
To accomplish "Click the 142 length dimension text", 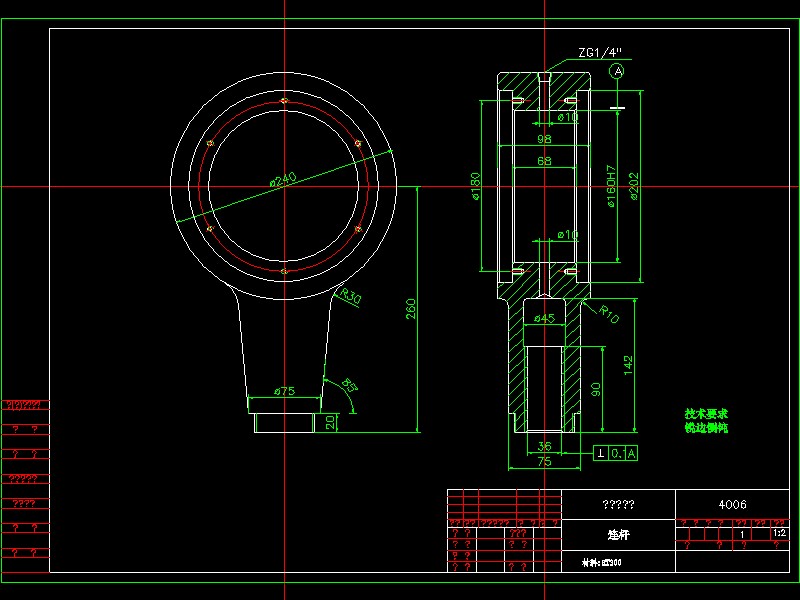I will [628, 366].
